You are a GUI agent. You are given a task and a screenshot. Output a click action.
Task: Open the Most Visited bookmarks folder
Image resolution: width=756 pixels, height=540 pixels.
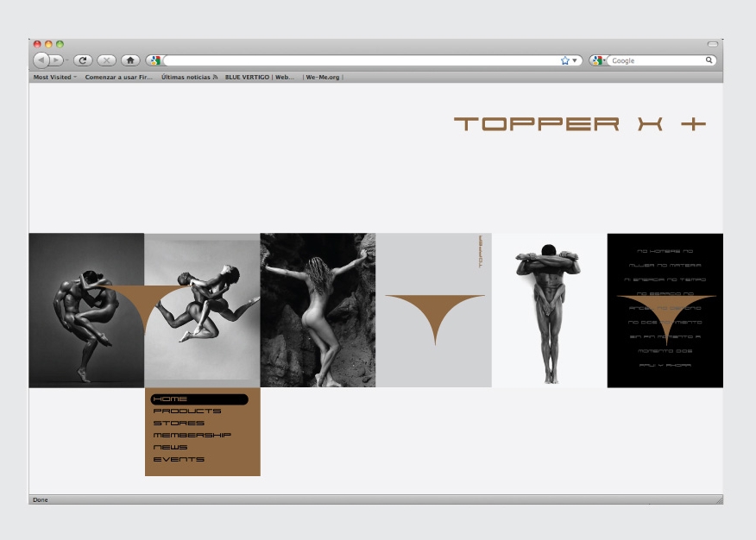[x=54, y=77]
